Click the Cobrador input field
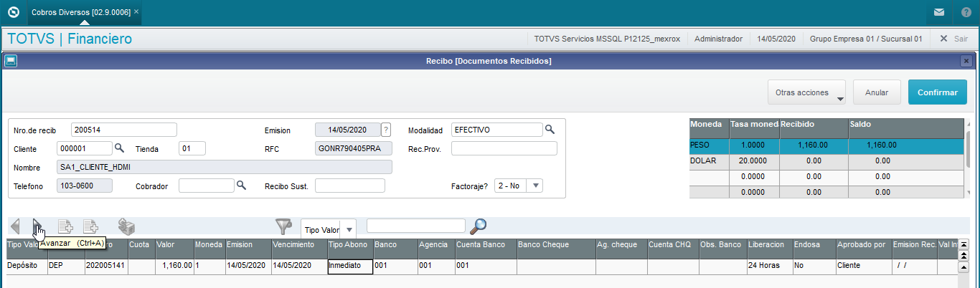 (207, 186)
